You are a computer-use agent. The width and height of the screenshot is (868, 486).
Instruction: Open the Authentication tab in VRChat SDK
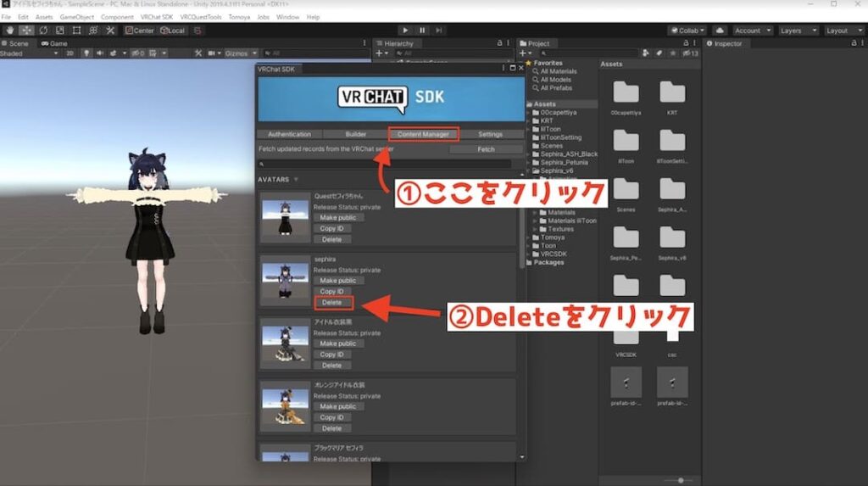[x=290, y=134]
